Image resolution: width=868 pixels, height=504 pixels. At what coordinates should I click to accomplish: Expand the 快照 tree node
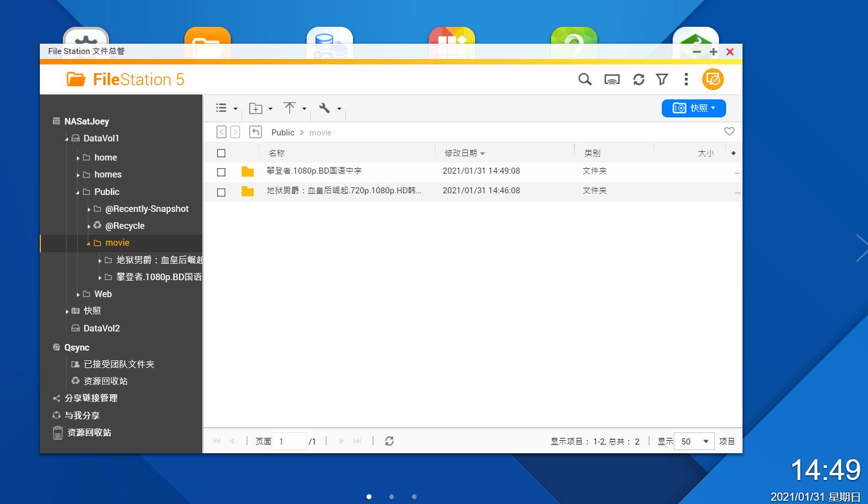tap(67, 312)
